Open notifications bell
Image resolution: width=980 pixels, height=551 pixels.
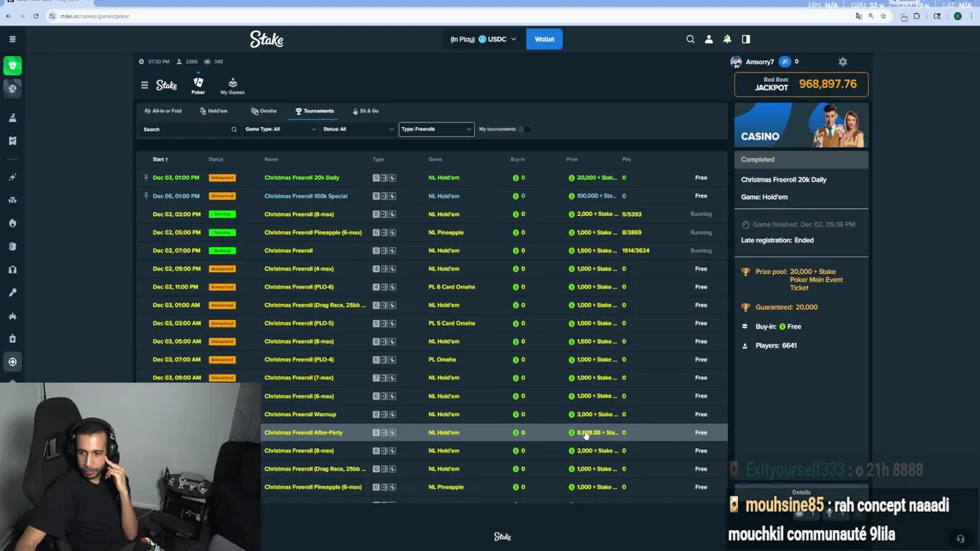point(727,39)
